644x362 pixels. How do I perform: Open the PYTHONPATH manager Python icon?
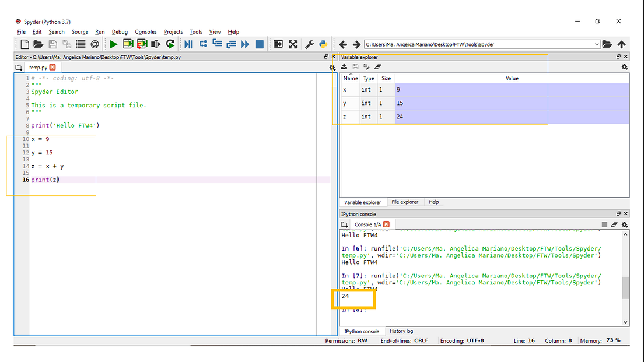pyautogui.click(x=322, y=44)
